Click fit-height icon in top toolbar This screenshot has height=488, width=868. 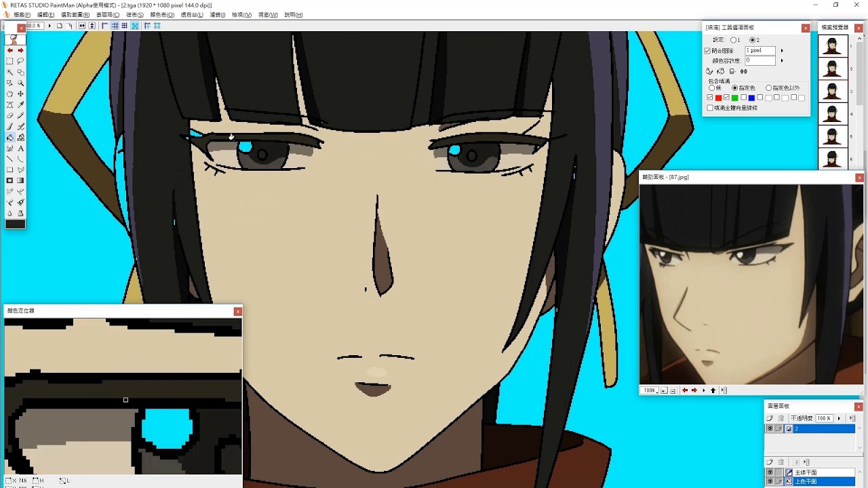point(92,26)
